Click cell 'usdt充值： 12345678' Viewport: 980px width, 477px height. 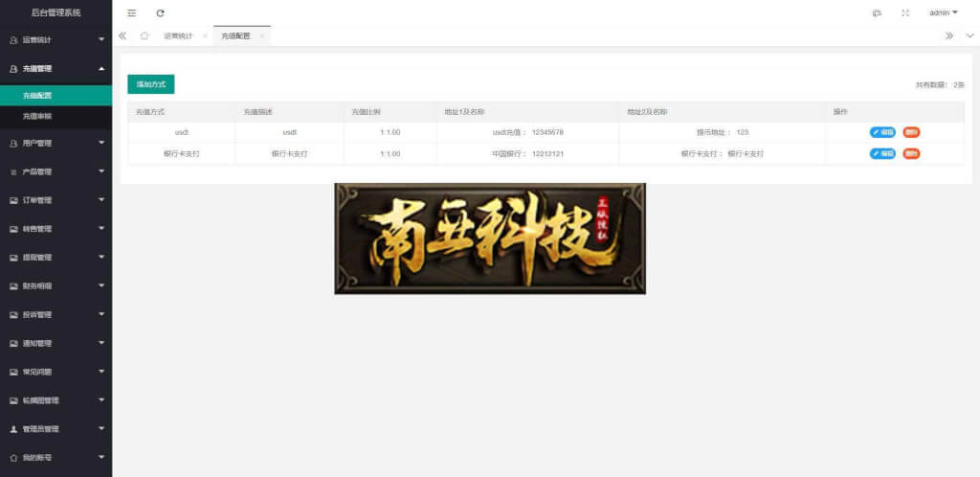point(528,132)
